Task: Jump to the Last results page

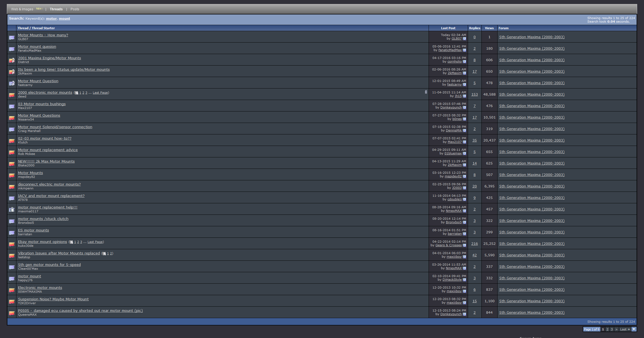Action: [625, 329]
